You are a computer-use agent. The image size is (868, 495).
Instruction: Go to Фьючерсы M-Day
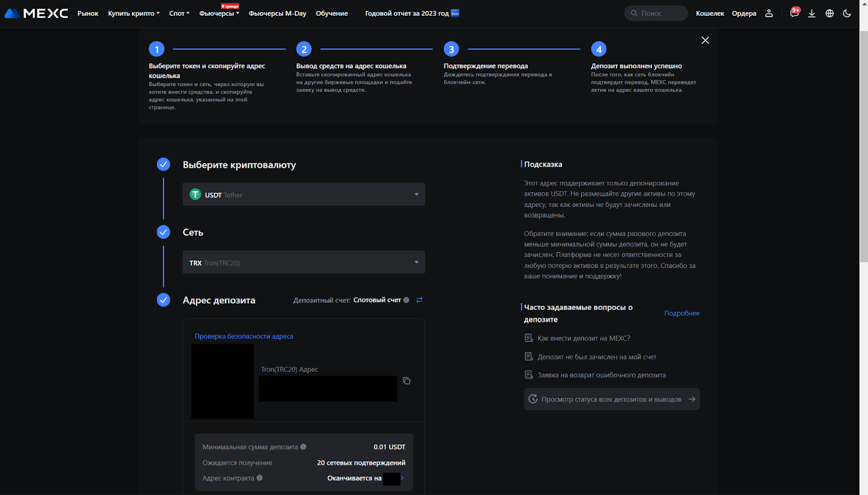click(x=277, y=13)
